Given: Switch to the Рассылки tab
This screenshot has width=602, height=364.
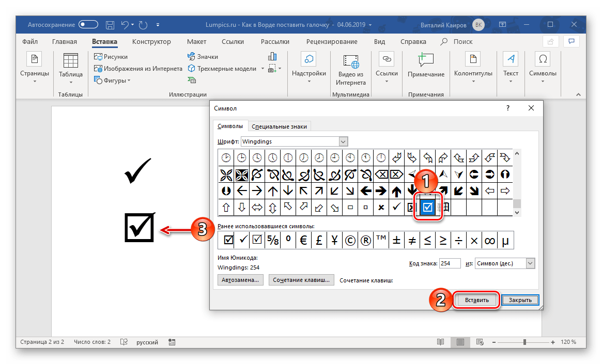Looking at the screenshot, I should [275, 41].
